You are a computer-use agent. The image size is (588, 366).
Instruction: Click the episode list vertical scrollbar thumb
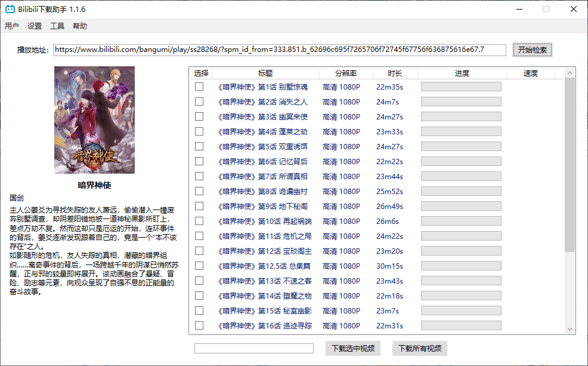pyautogui.click(x=570, y=165)
